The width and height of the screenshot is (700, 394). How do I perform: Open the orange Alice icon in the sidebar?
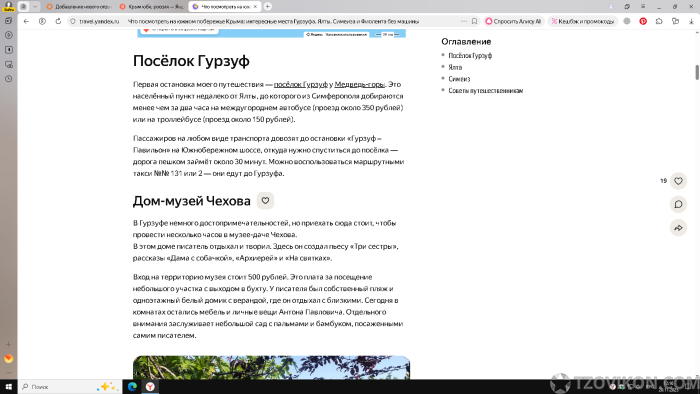[8, 358]
